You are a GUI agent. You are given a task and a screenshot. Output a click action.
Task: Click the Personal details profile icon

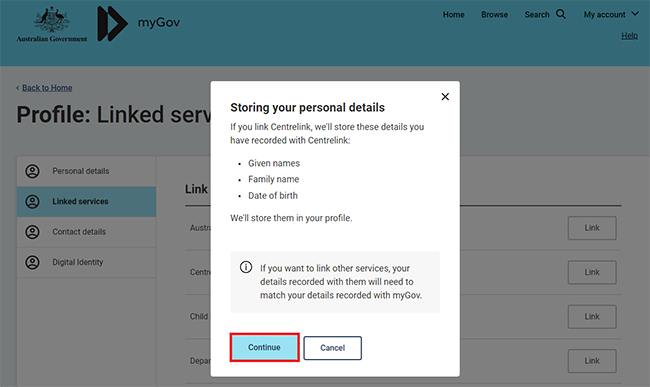32,171
